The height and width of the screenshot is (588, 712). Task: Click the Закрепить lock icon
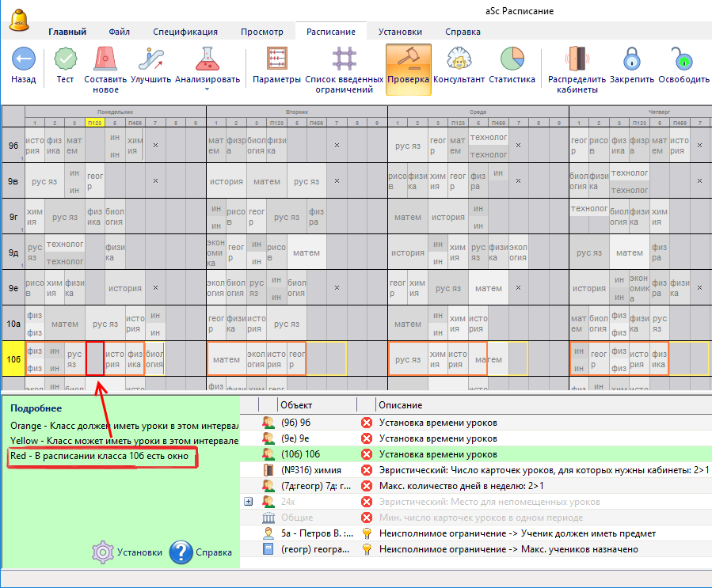click(631, 59)
